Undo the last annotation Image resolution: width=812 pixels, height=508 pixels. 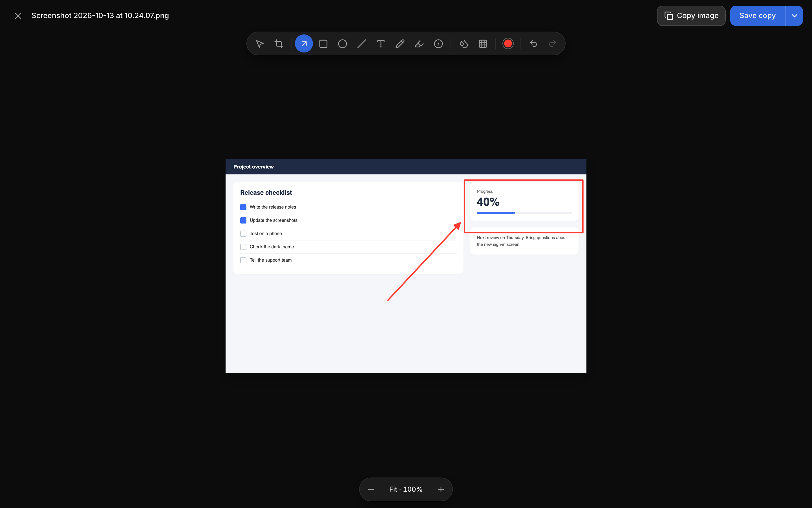(x=533, y=44)
